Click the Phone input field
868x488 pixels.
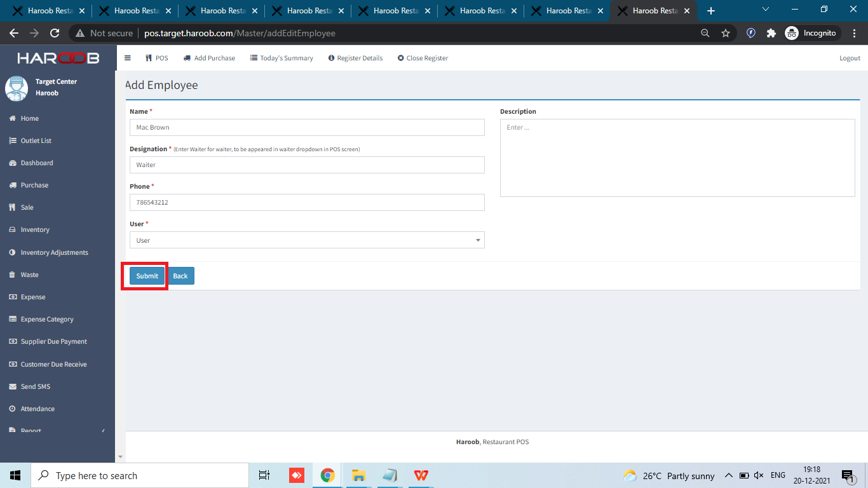(x=307, y=202)
